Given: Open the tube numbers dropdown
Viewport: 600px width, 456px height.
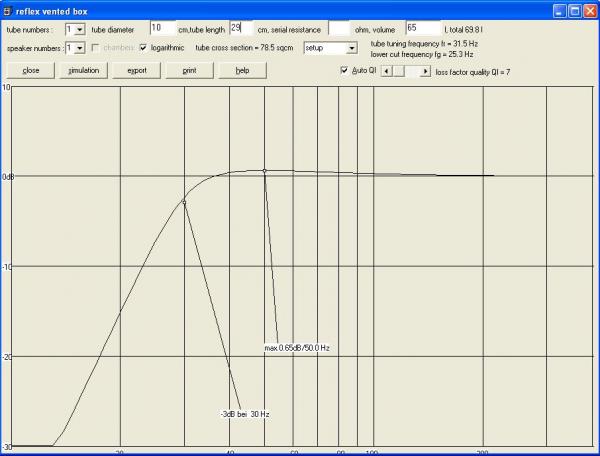Looking at the screenshot, I should click(x=80, y=29).
